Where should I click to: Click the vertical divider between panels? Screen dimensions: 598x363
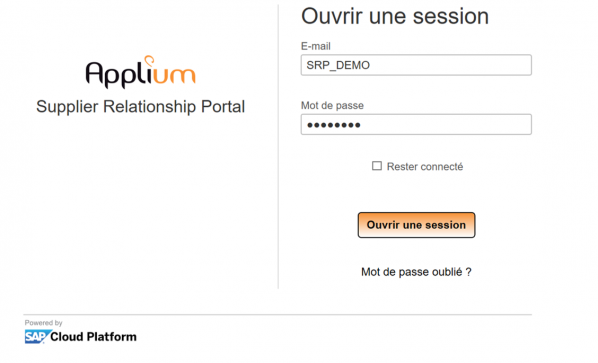[278, 146]
